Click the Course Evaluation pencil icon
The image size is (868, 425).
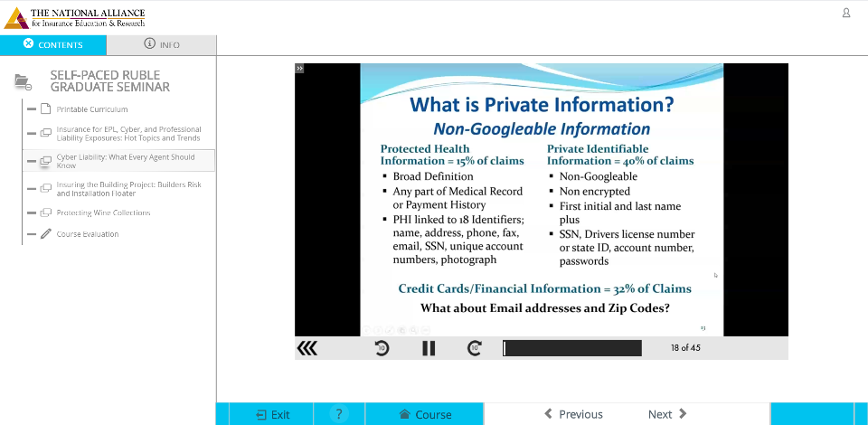[46, 234]
